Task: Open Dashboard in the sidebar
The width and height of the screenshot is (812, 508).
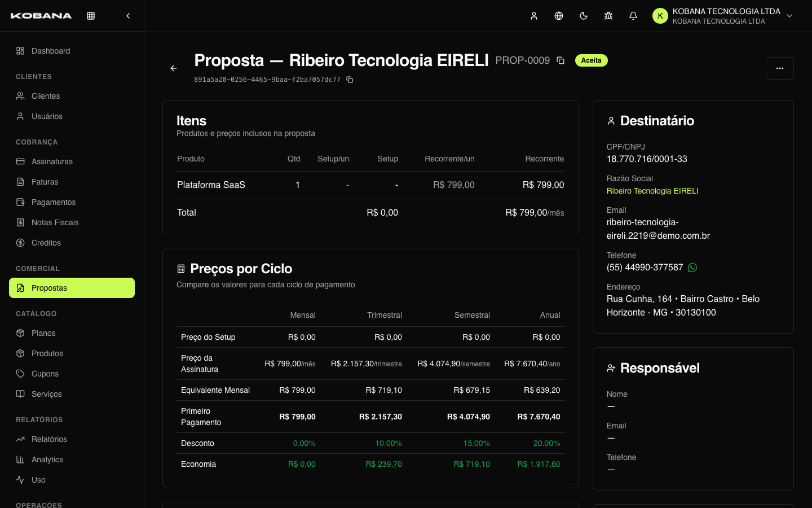Action: pos(72,51)
